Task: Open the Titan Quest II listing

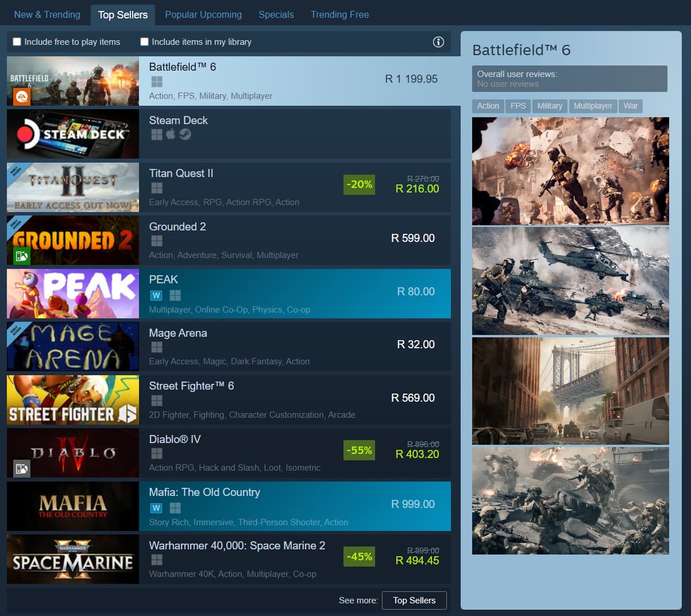Action: coord(229,187)
